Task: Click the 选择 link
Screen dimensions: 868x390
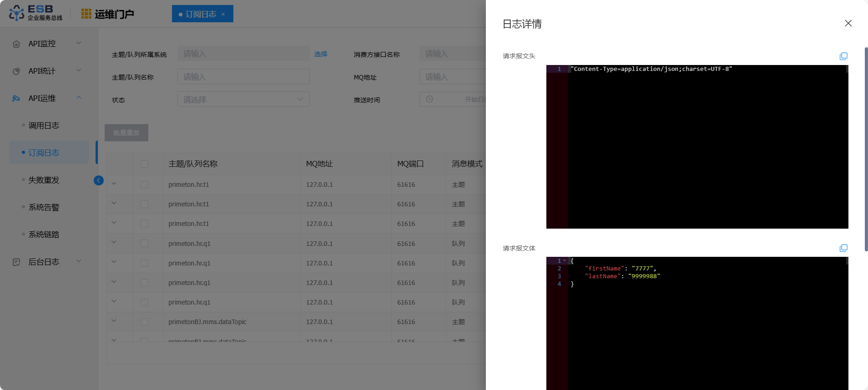Action: 321,54
